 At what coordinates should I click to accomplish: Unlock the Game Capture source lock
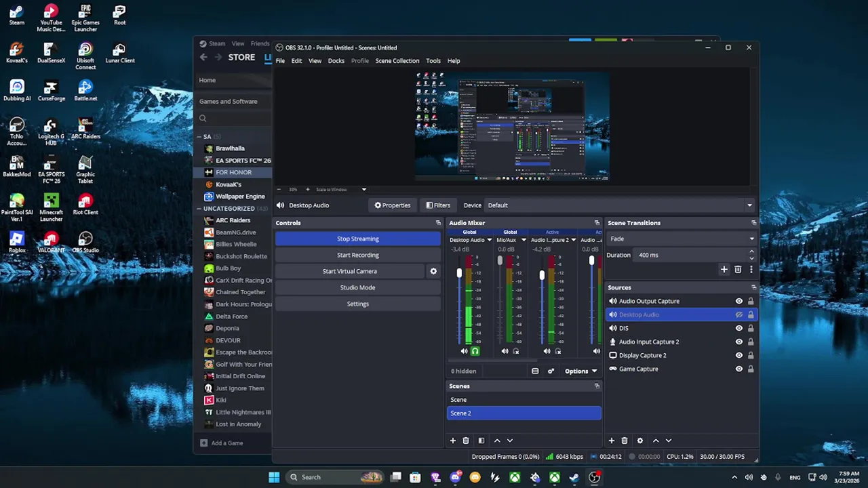[751, 369]
